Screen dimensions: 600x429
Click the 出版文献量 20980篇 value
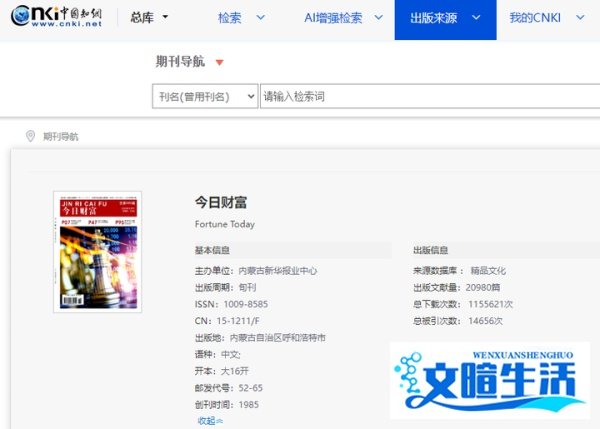pyautogui.click(x=483, y=287)
